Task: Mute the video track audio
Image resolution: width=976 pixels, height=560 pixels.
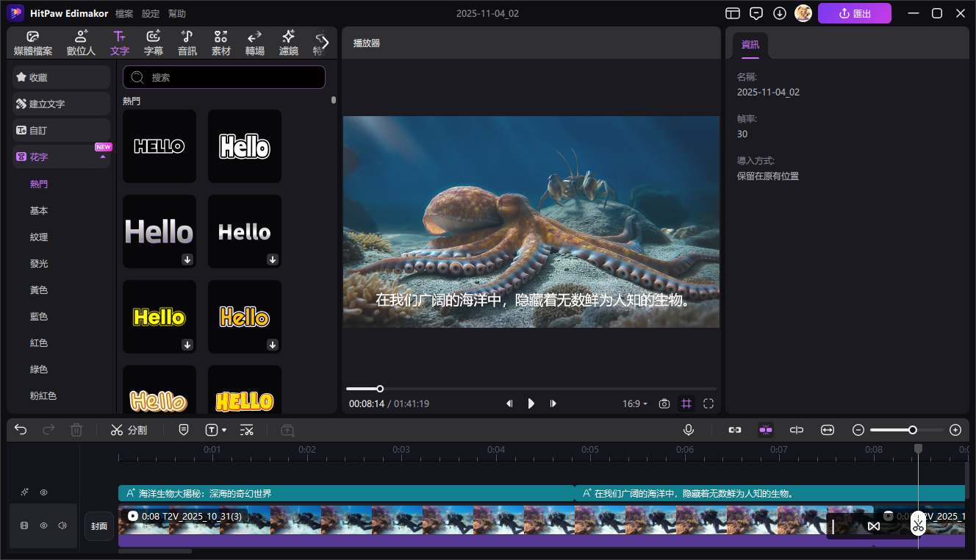Action: click(x=62, y=525)
